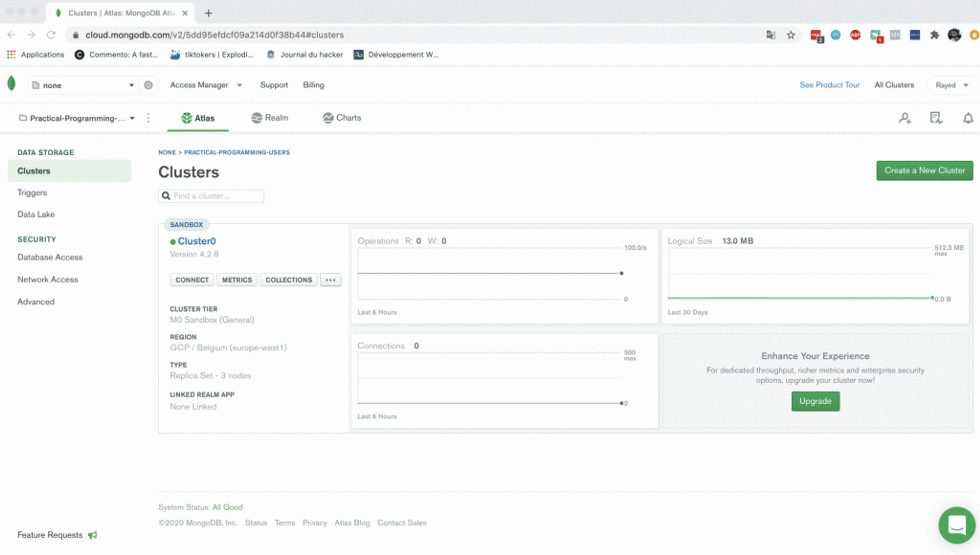Click the CONNECT button
The image size is (980, 555).
pyautogui.click(x=192, y=280)
